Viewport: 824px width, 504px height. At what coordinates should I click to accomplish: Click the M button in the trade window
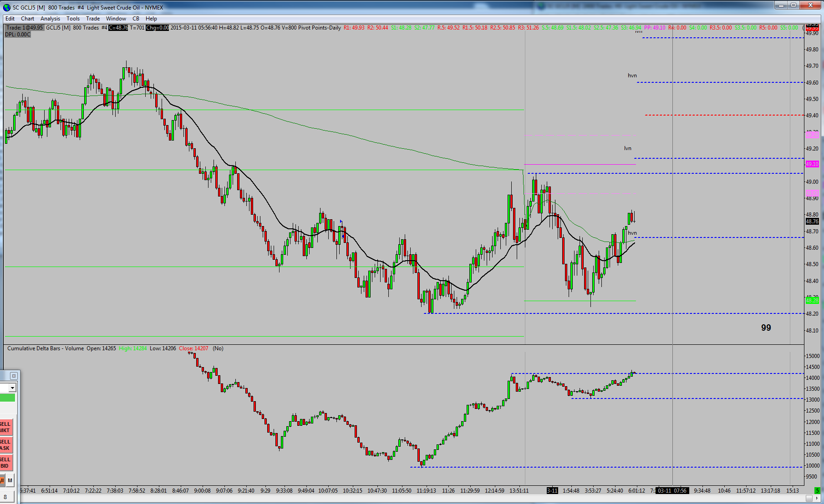(x=10, y=480)
